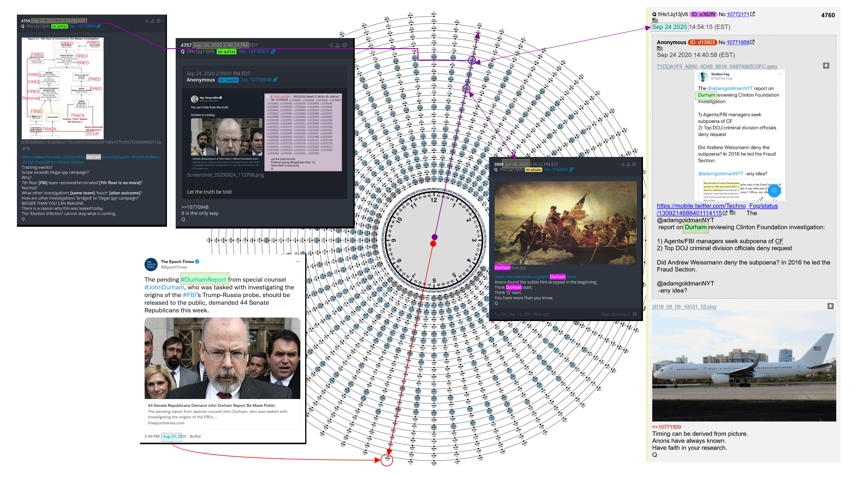Click @adamgoldmanNYT mention in Techno Fog tweet
Viewport: 868px width, 477px height.
click(730, 88)
